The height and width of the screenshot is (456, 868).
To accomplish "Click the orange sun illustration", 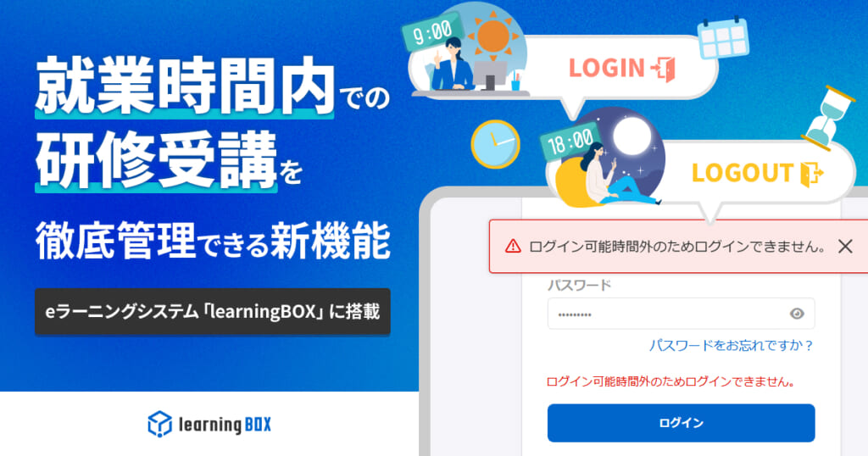I will [x=493, y=36].
